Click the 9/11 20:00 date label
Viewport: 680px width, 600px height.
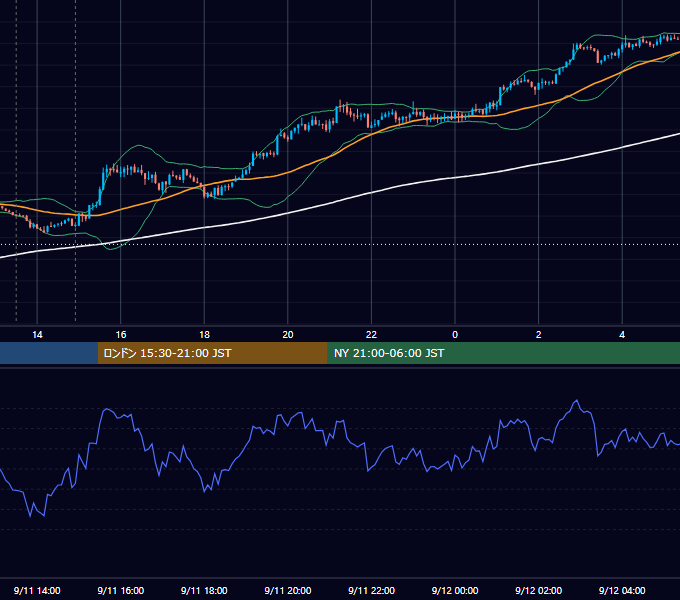coord(288,590)
